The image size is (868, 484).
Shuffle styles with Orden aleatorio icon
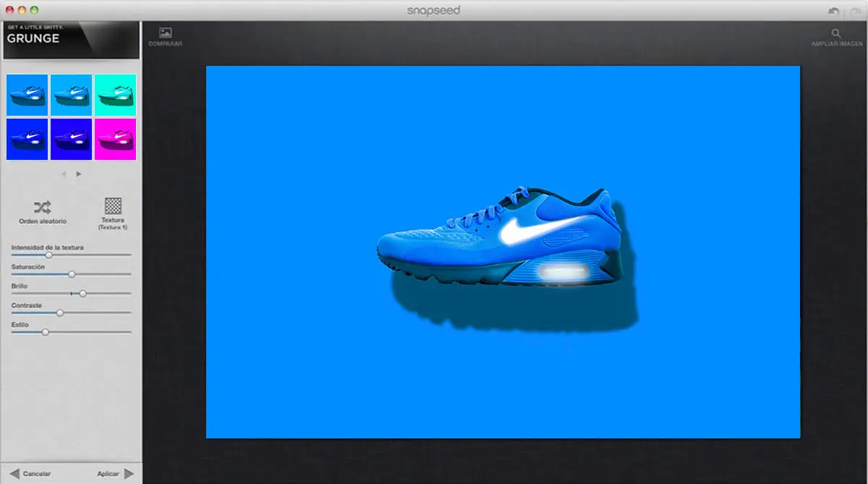(43, 207)
